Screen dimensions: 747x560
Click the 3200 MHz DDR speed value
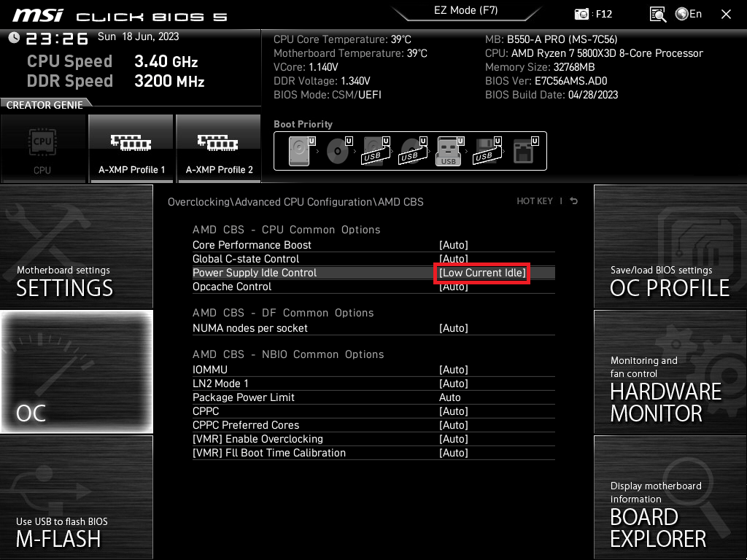click(x=169, y=81)
